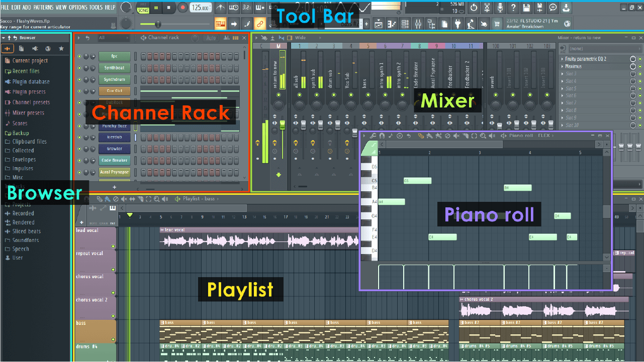Mute the lead vocal playlist track
The image size is (644, 362).
click(x=113, y=246)
